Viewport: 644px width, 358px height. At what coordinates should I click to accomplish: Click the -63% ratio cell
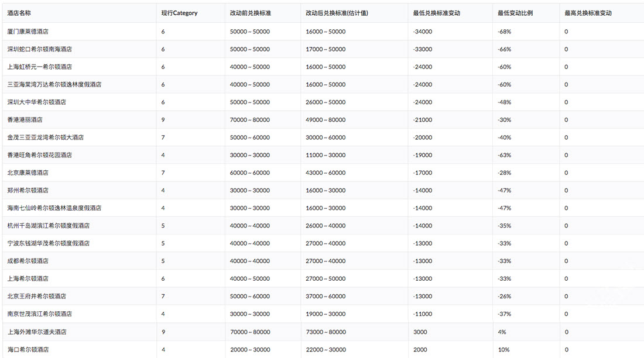pyautogui.click(x=504, y=155)
